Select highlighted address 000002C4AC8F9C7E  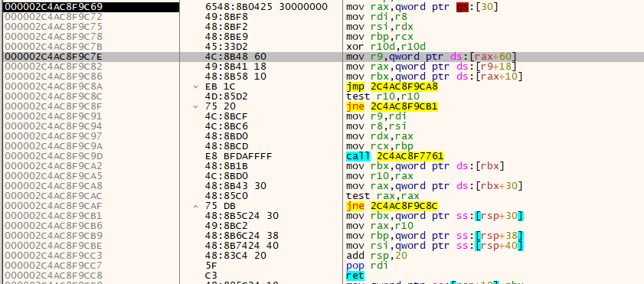pos(54,57)
